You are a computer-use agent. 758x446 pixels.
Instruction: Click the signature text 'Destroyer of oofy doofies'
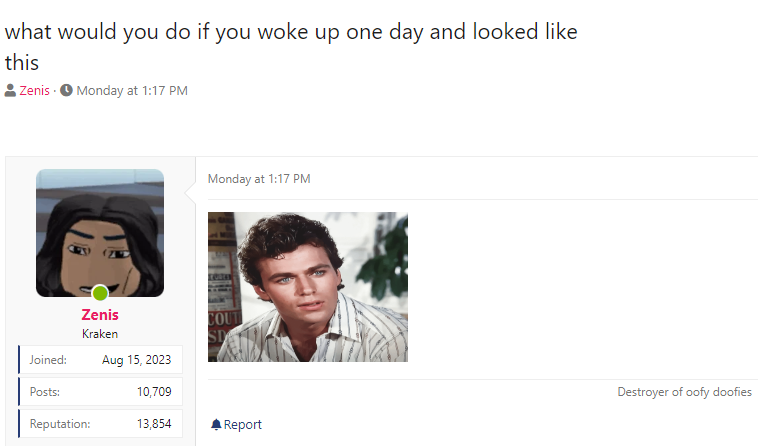(684, 392)
